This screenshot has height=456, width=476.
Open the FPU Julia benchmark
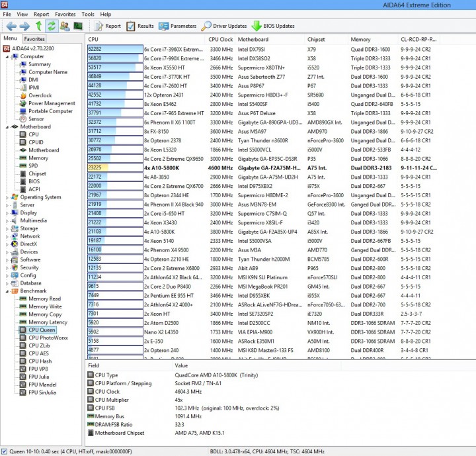pyautogui.click(x=38, y=377)
